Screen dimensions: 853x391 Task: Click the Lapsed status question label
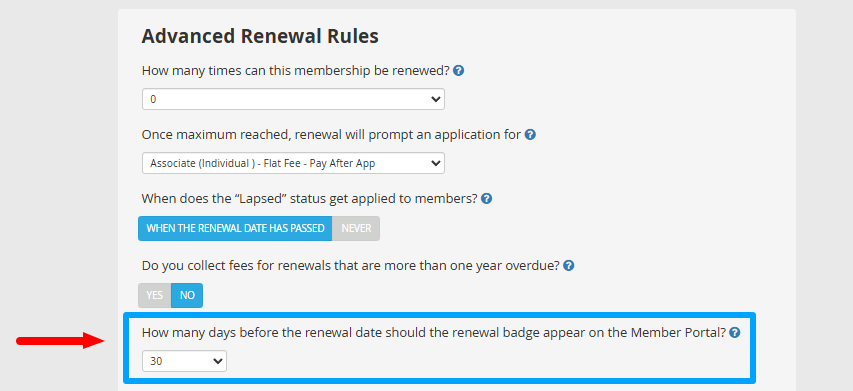click(x=310, y=198)
